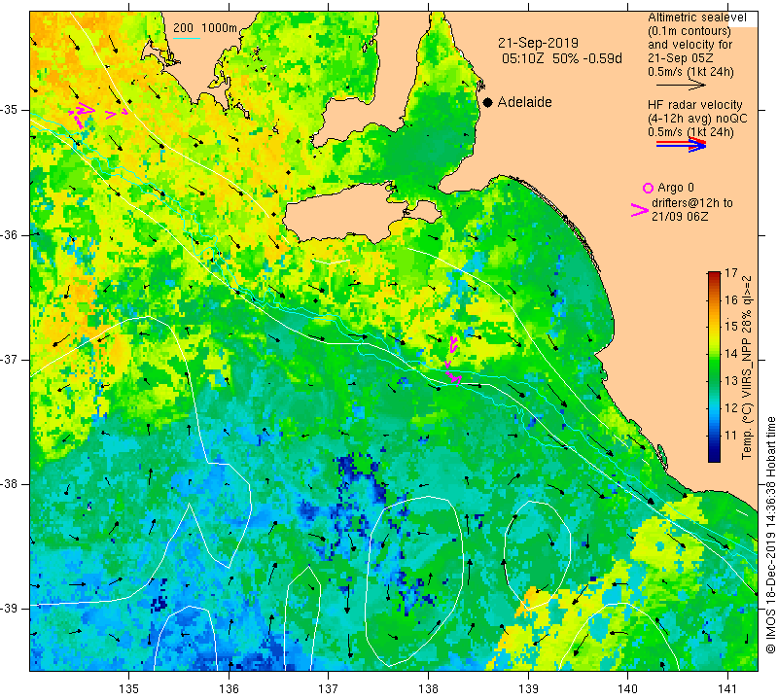Click the '05:10Z 50% -0.59d' text
Viewport: 778px width, 700px height.
tap(562, 58)
